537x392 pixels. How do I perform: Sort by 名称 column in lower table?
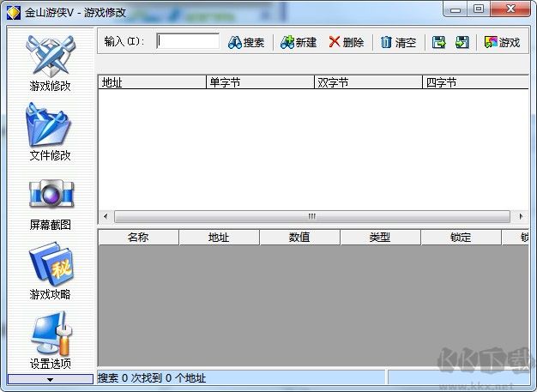(138, 238)
